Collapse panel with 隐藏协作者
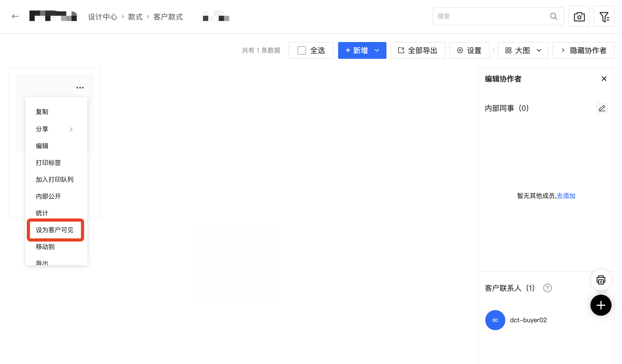This screenshot has width=622, height=364. point(583,50)
